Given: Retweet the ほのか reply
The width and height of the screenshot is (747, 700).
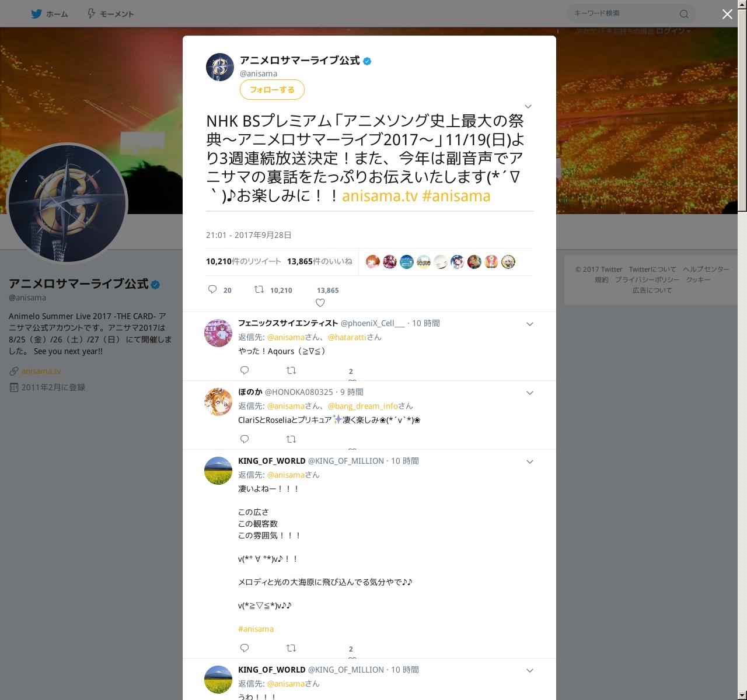Looking at the screenshot, I should 291,439.
